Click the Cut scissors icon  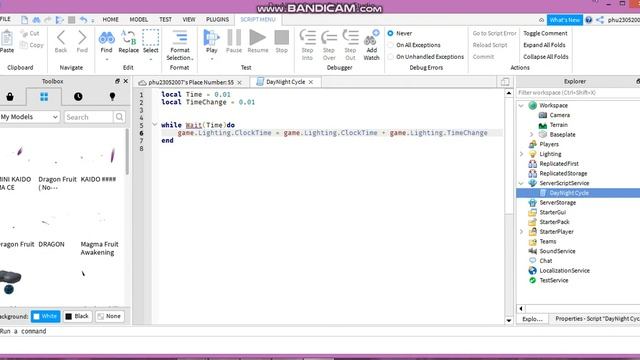point(24,33)
